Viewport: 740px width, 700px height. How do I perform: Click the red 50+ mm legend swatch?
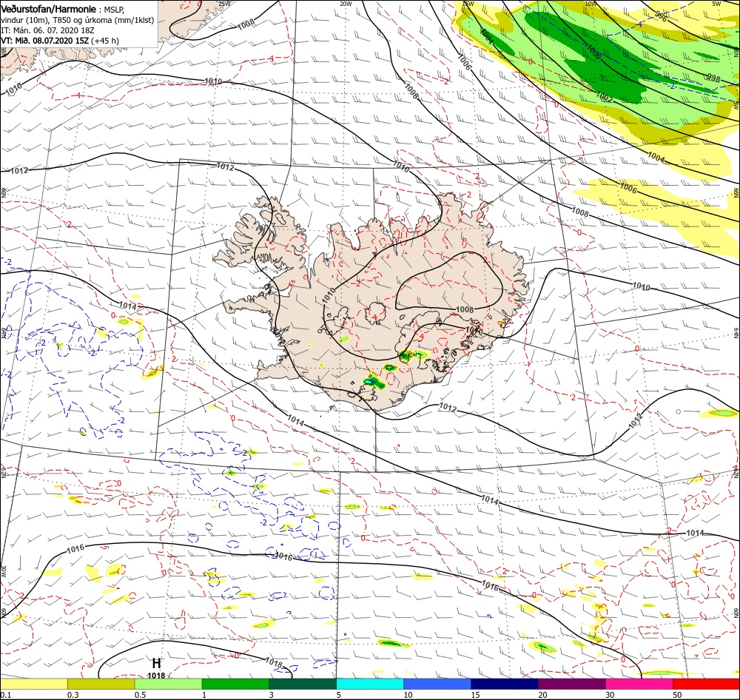(706, 684)
